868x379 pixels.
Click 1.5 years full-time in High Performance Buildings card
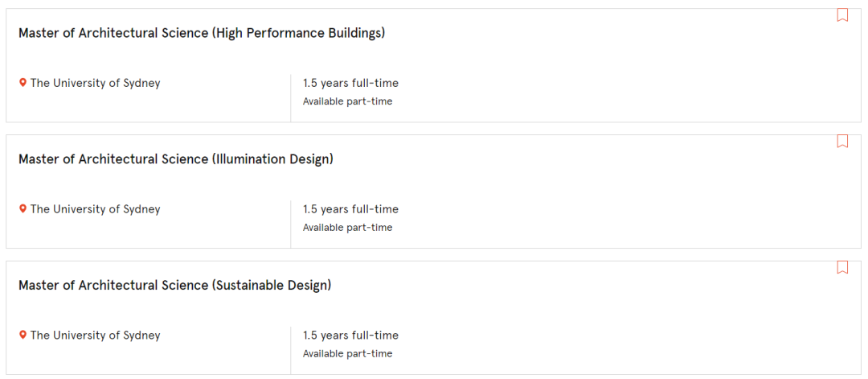tap(350, 83)
